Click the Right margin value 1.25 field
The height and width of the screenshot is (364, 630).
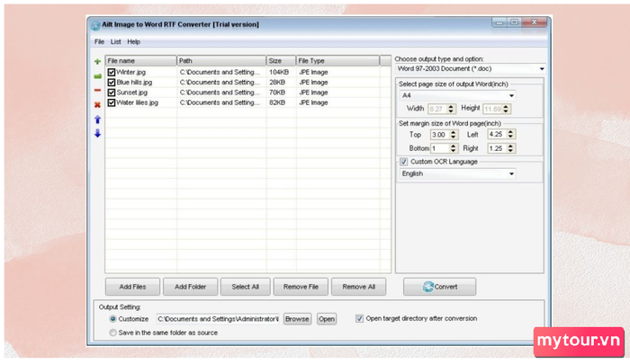click(x=497, y=148)
